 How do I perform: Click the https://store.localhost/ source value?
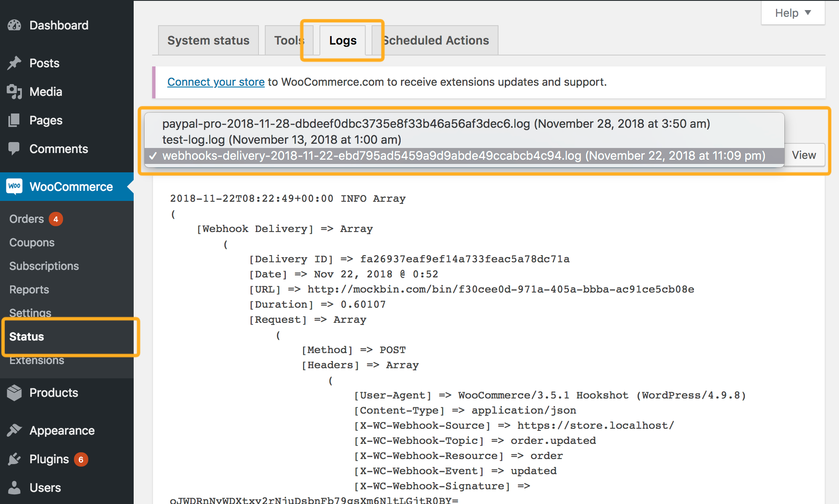click(596, 425)
